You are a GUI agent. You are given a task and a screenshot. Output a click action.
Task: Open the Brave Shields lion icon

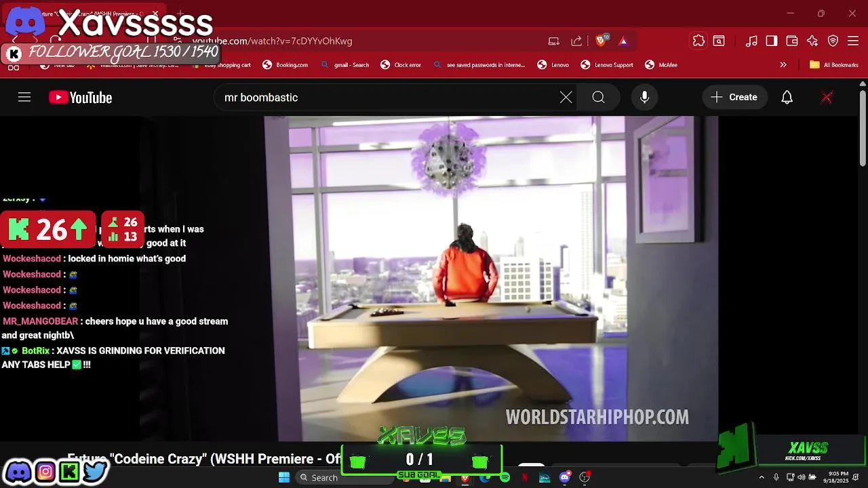click(601, 41)
